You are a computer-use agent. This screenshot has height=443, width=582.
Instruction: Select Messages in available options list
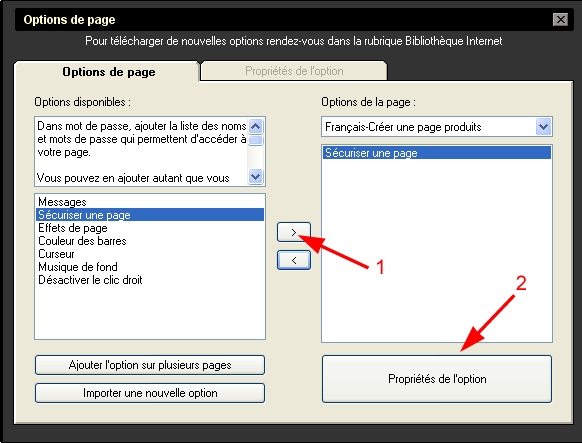(x=62, y=202)
